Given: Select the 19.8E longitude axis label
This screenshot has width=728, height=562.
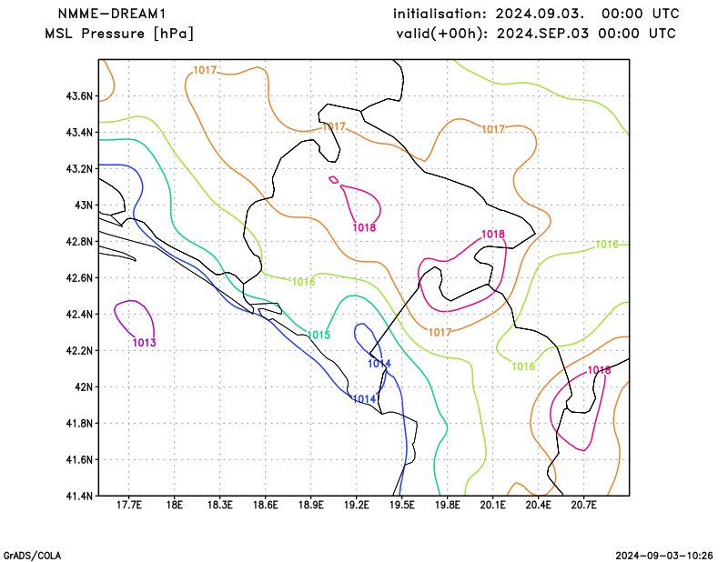Looking at the screenshot, I should (448, 505).
